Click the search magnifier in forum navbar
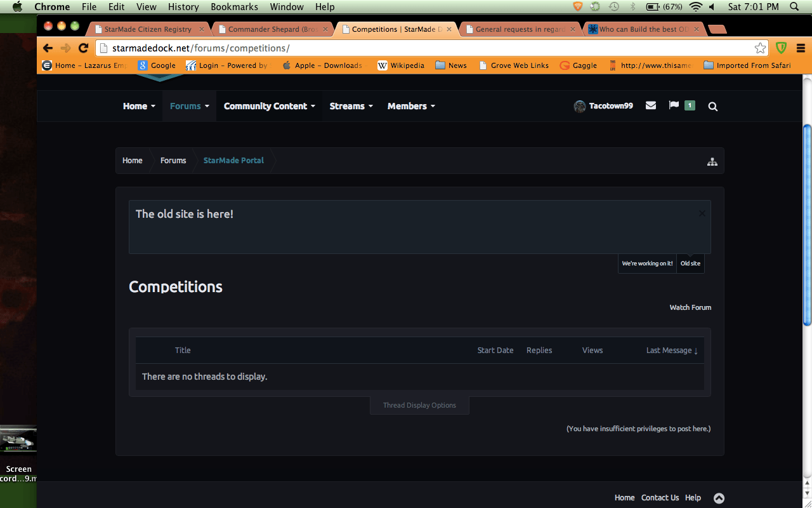 pyautogui.click(x=712, y=107)
